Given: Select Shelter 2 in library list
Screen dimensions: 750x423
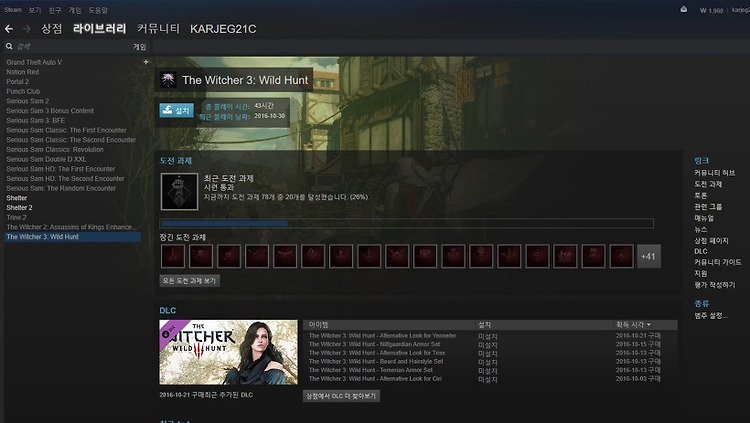Looking at the screenshot, I should (19, 208).
